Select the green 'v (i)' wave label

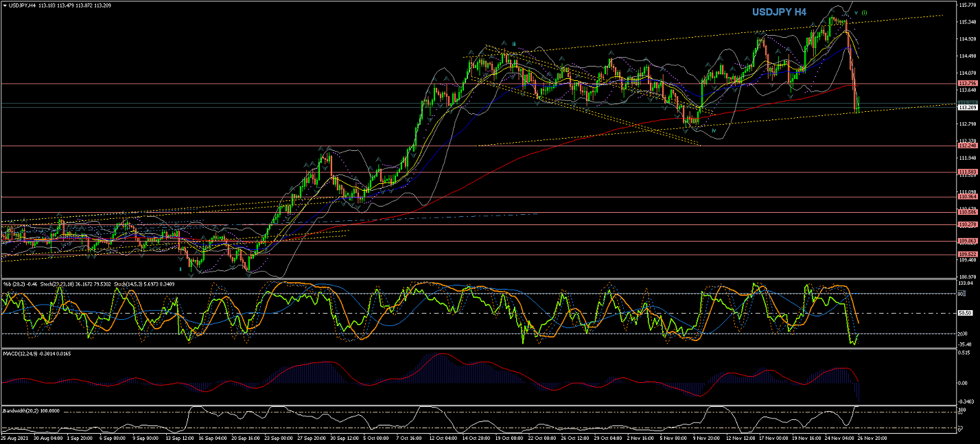(860, 12)
